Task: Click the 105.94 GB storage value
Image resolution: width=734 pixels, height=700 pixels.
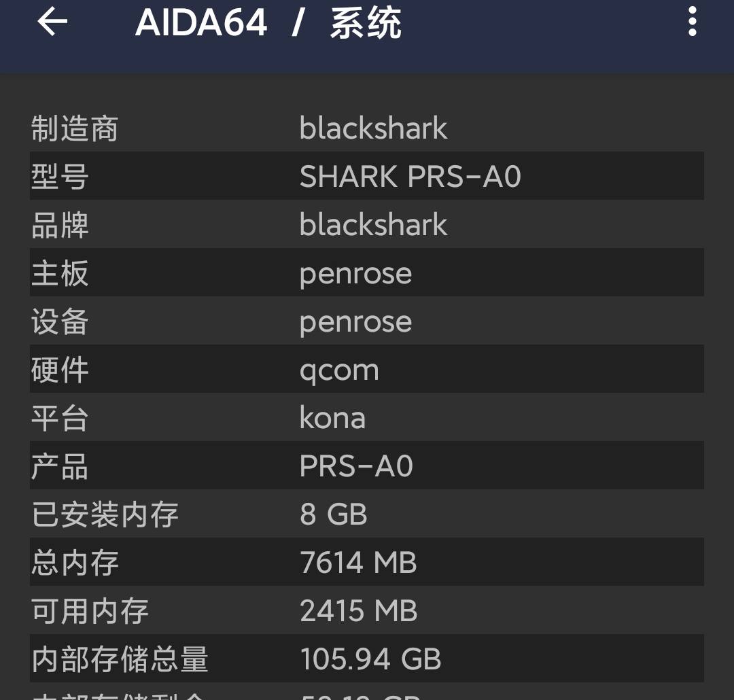Action: coord(370,659)
